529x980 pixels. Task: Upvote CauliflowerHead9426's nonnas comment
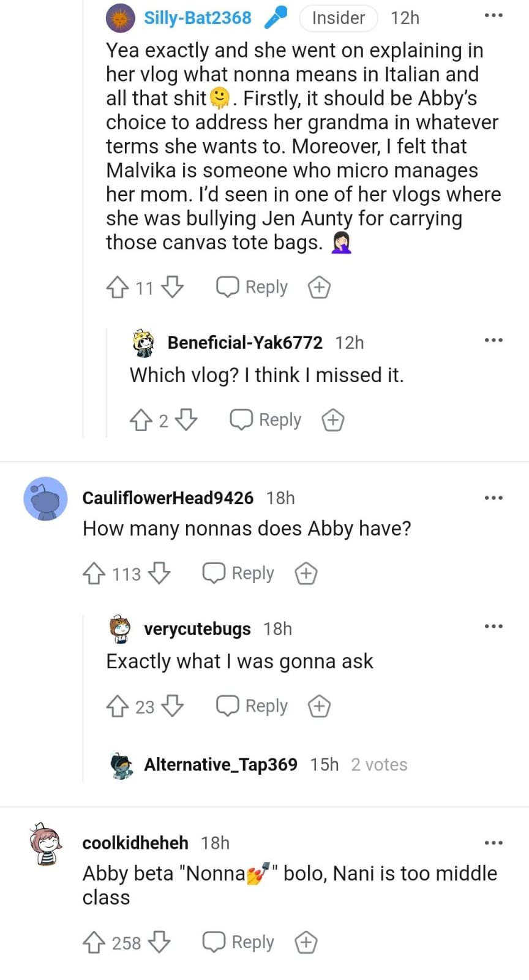click(94, 574)
